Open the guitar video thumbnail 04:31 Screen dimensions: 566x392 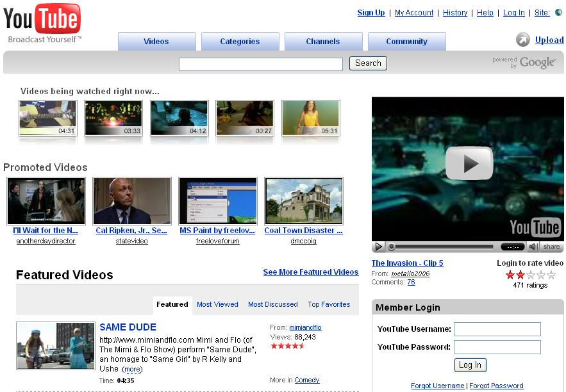[x=48, y=118]
